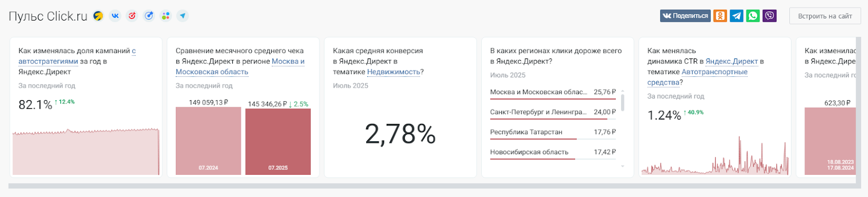Open the Москва и Московская область region selector

click(x=240, y=67)
